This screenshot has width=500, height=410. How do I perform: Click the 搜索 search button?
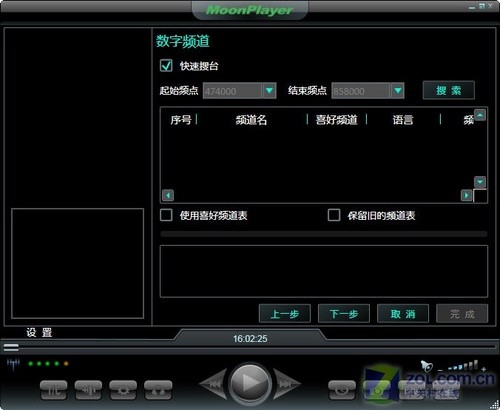tap(449, 90)
